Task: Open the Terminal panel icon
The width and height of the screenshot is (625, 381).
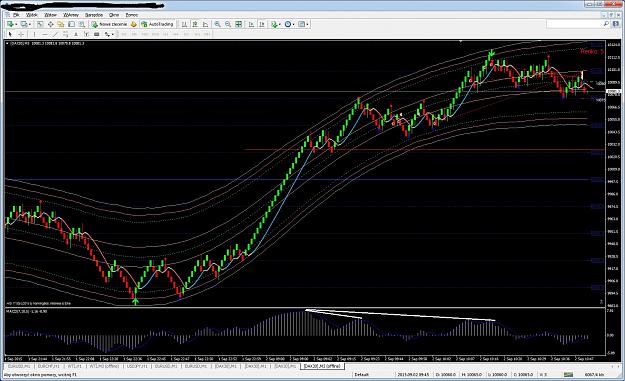Action: (71, 24)
